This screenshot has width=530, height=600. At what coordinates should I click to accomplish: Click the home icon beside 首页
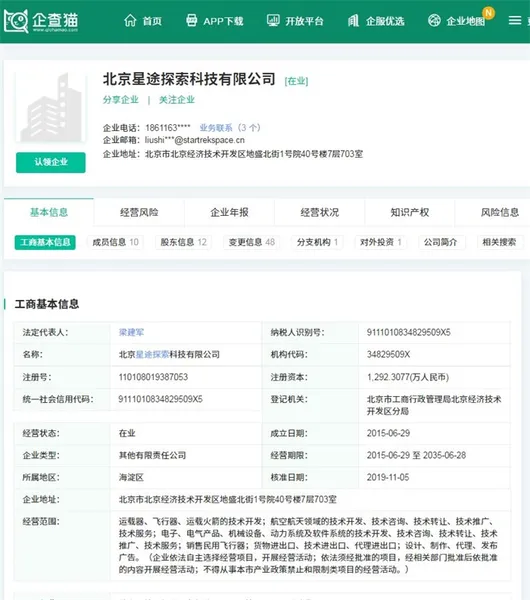click(130, 21)
